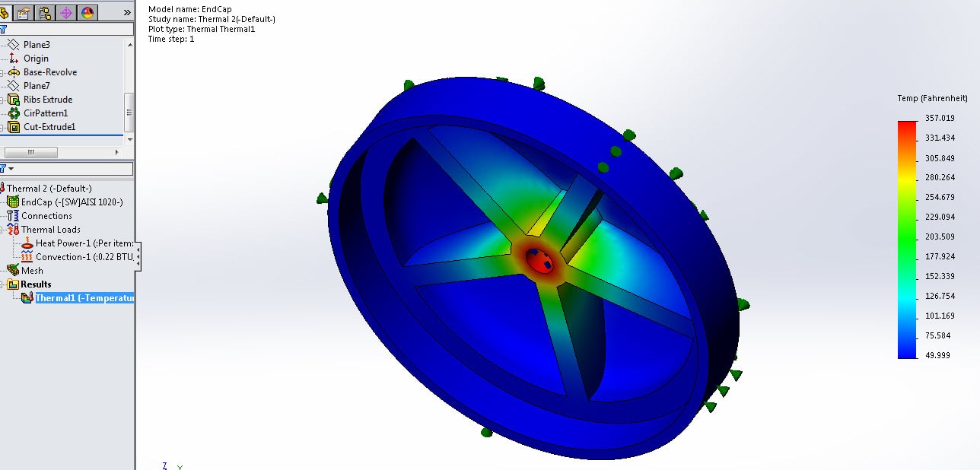Screen dimensions: 980x470
Task: Select the Base-Revolve label
Action: [x=50, y=72]
